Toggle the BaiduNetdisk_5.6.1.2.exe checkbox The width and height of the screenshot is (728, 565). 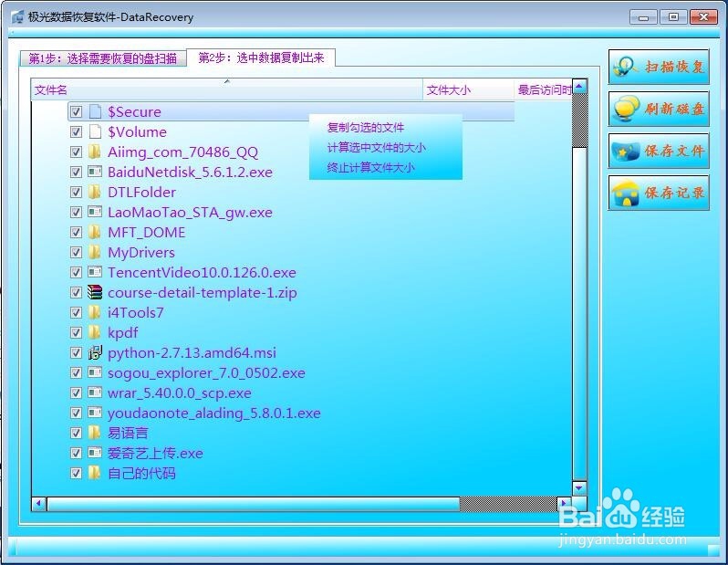pyautogui.click(x=76, y=172)
